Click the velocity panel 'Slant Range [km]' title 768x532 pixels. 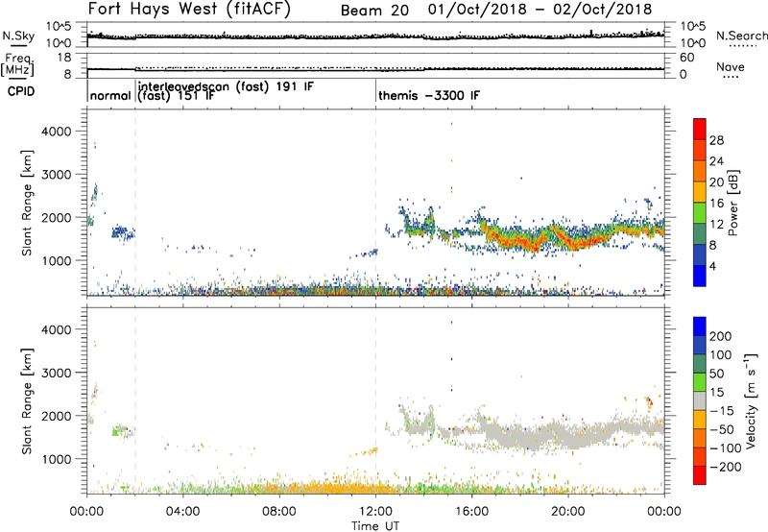click(27, 400)
